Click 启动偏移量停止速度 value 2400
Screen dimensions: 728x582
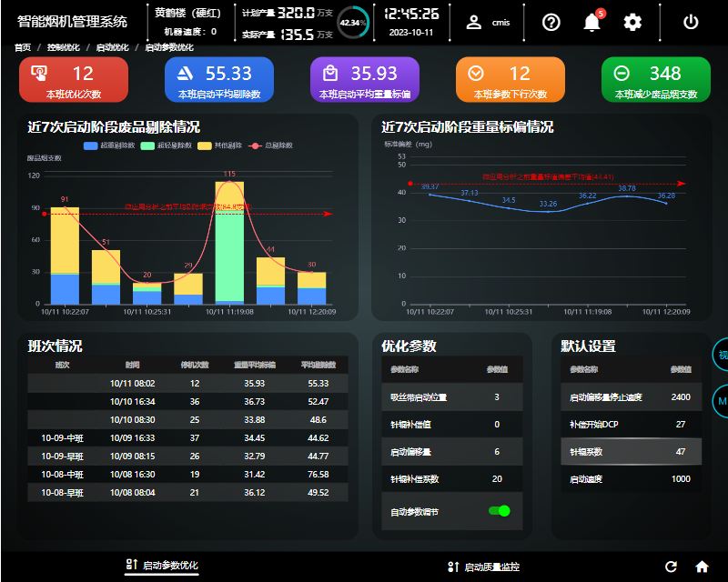tap(681, 396)
